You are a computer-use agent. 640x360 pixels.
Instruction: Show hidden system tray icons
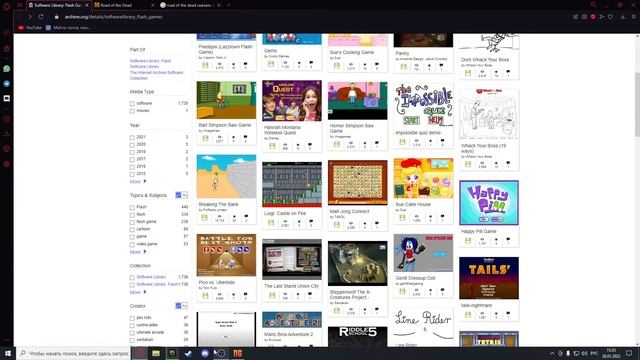click(552, 353)
